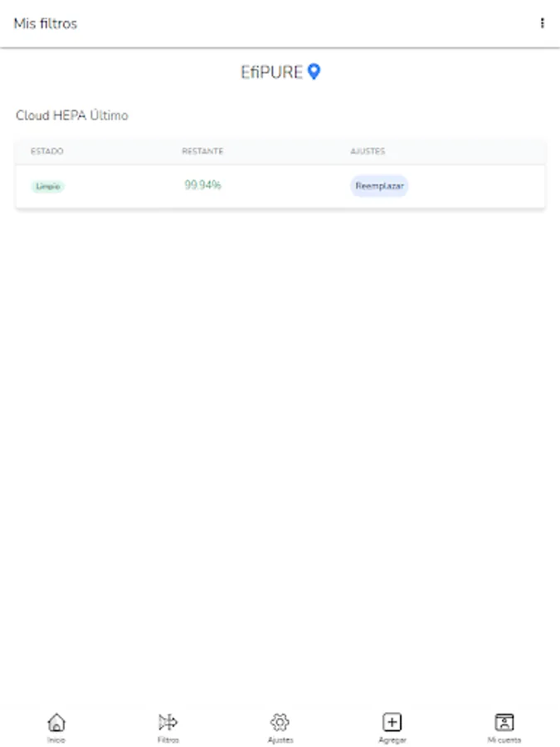Open Ajustes gear in bottom bar
The image size is (560, 747).
tap(280, 722)
